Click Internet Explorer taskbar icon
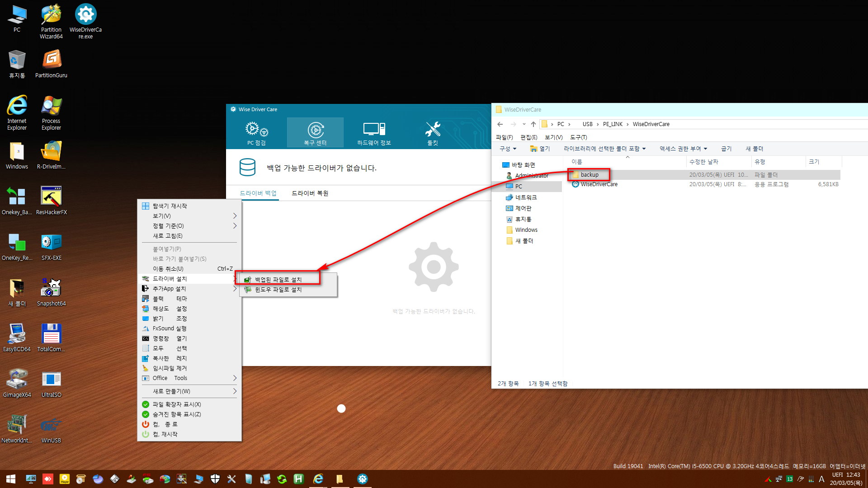 318,479
